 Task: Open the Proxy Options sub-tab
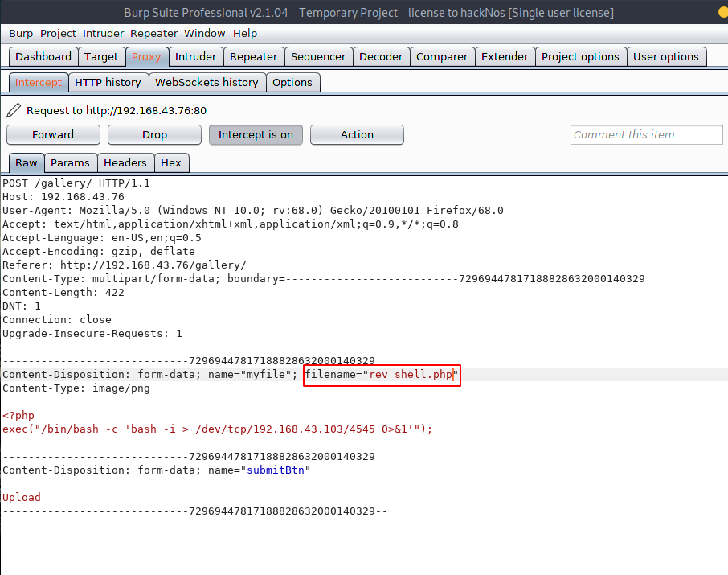coord(292,83)
